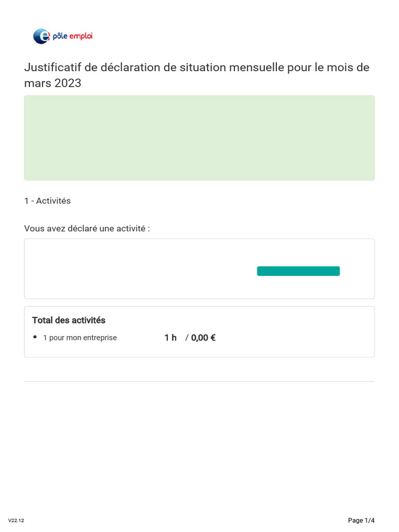Click the "Page 1/4" page indicator
The image size is (399, 532).
coord(361,520)
